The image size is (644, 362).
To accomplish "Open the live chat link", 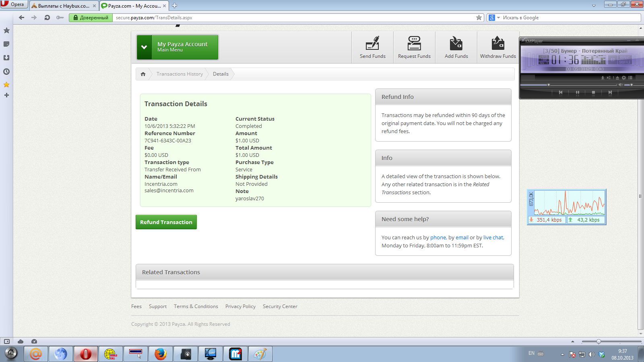I will coord(493,238).
